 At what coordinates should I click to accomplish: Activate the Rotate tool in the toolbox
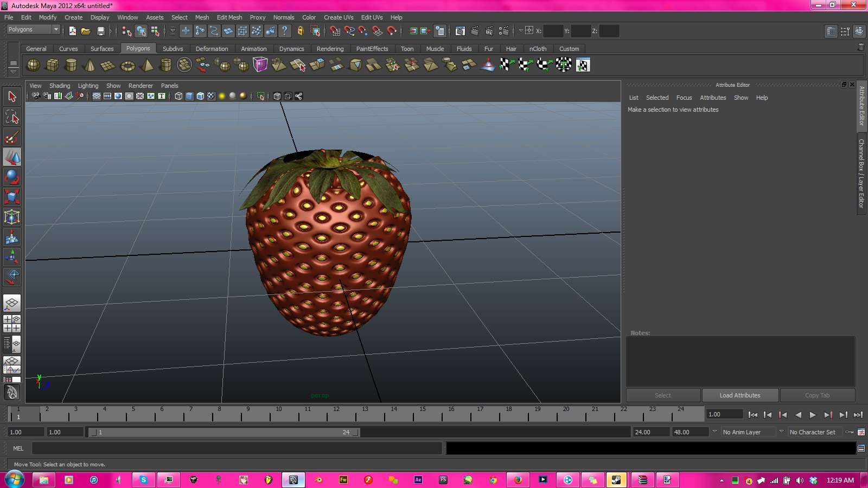[12, 177]
